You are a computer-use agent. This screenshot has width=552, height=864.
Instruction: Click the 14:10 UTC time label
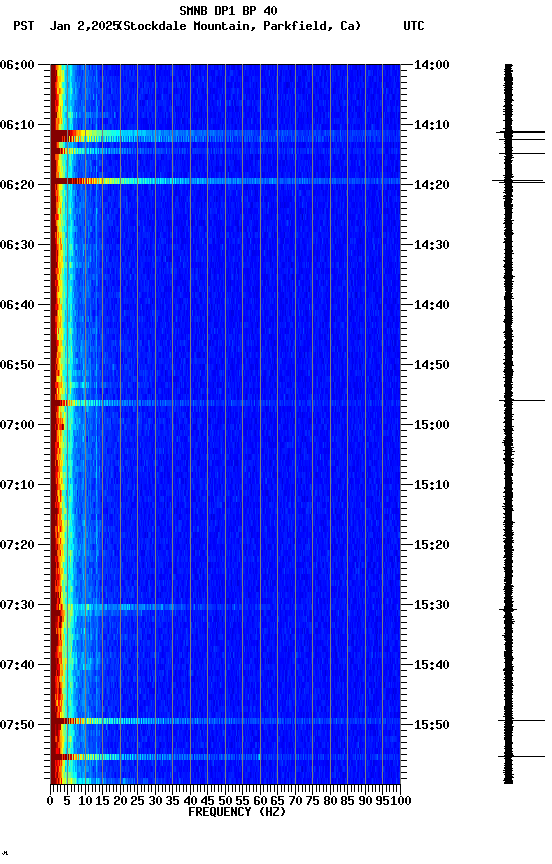tap(432, 125)
